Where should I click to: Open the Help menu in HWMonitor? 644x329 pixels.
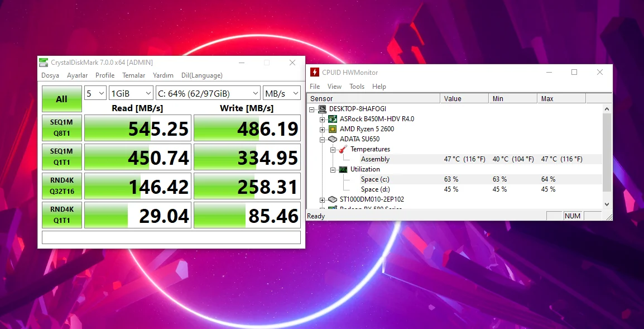coord(379,87)
